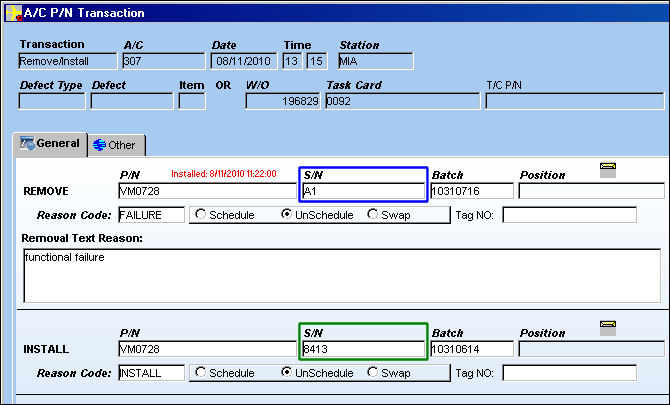Click the Task Card field 0092
Screen dimensions: 670x405
(x=403, y=101)
